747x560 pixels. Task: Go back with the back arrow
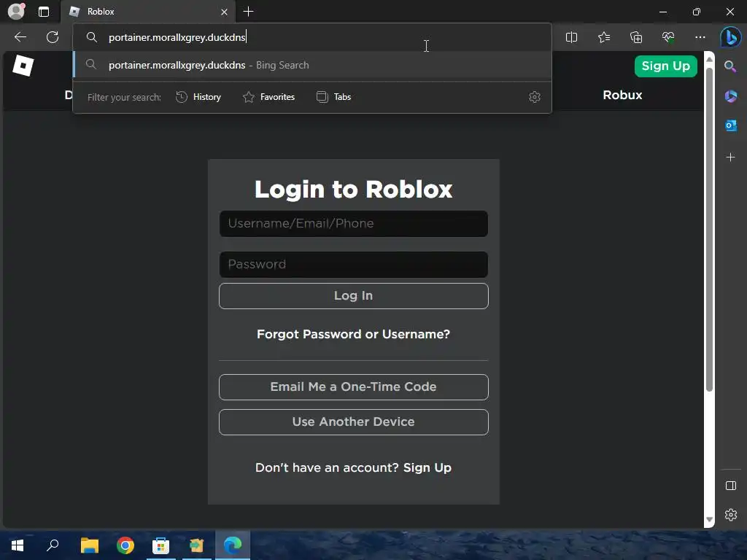[x=20, y=37]
